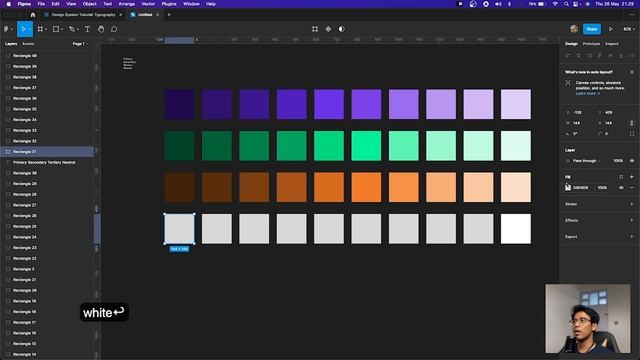
Task: Select the Text tool
Action: pyautogui.click(x=87, y=29)
